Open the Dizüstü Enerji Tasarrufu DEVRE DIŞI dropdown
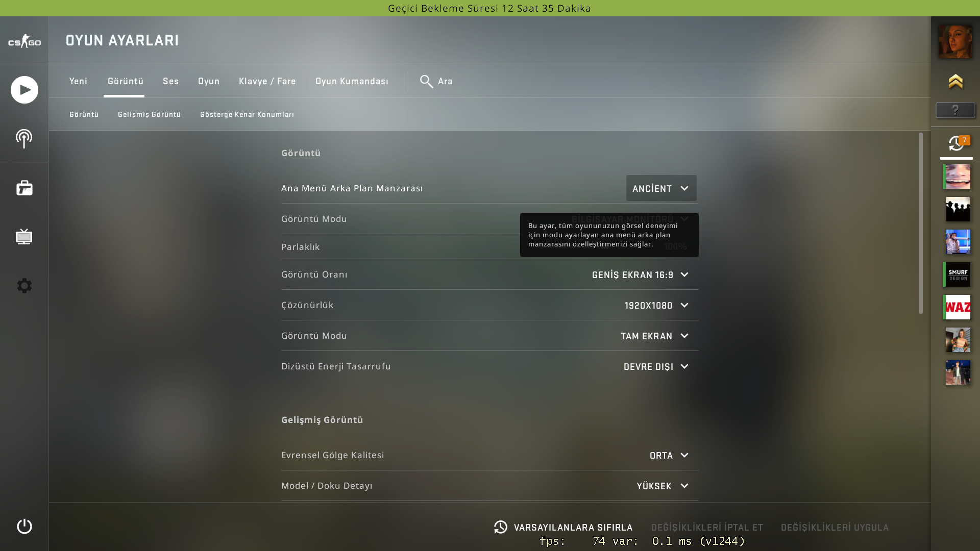 [656, 367]
